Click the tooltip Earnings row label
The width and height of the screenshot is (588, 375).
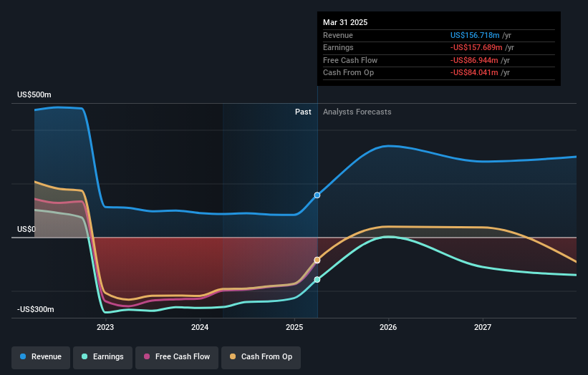coord(338,47)
